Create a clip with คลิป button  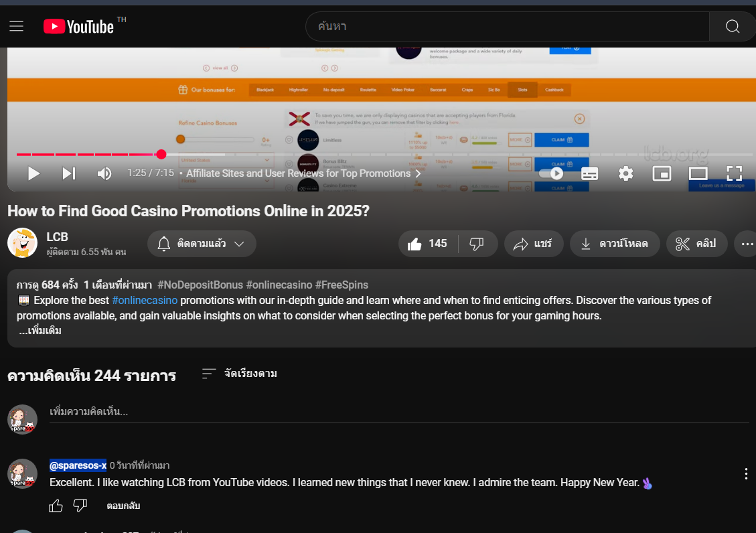click(x=696, y=244)
